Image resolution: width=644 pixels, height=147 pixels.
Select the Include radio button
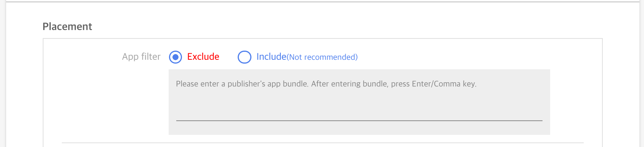(245, 57)
